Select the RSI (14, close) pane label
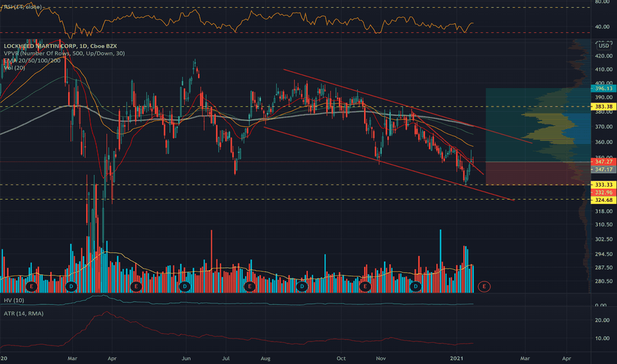Screen dimensions: 617x364 22,7
